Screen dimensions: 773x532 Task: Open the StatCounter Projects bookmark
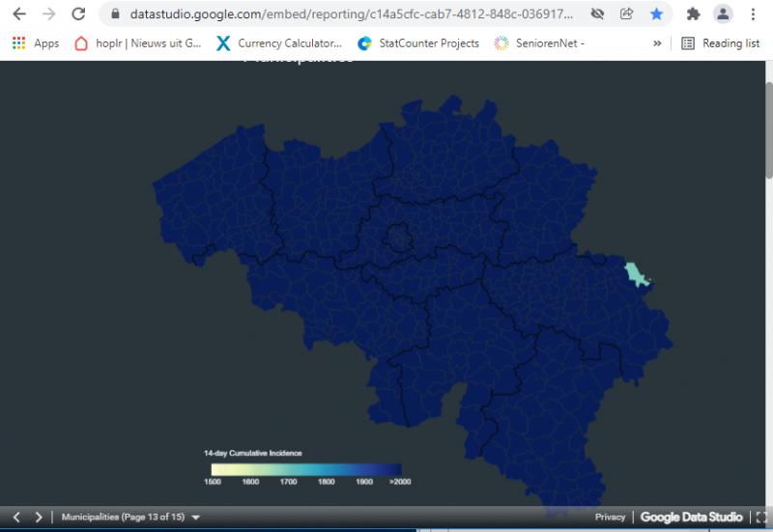pyautogui.click(x=418, y=43)
